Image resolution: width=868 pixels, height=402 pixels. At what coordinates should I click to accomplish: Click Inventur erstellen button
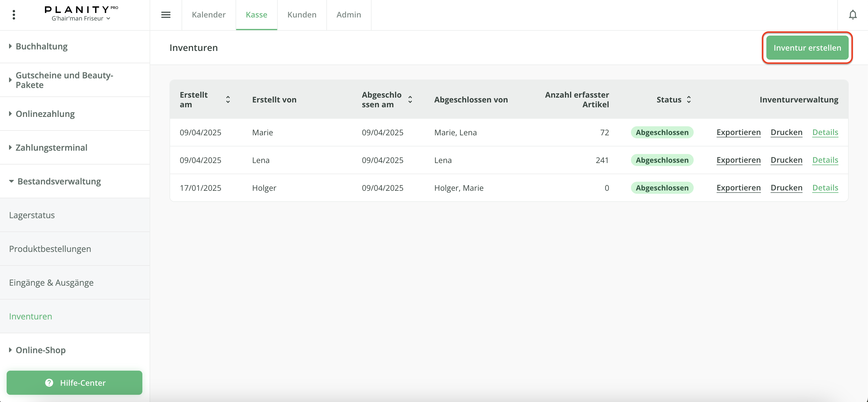807,48
